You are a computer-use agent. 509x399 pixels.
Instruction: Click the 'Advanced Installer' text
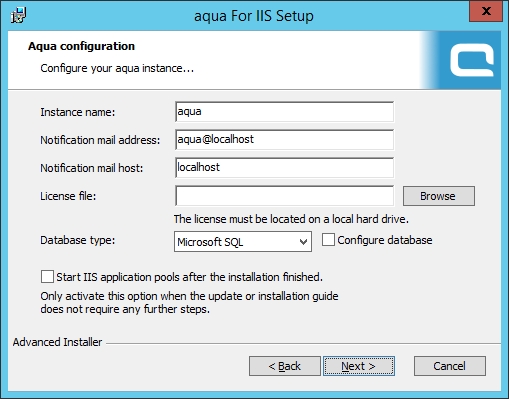57,342
